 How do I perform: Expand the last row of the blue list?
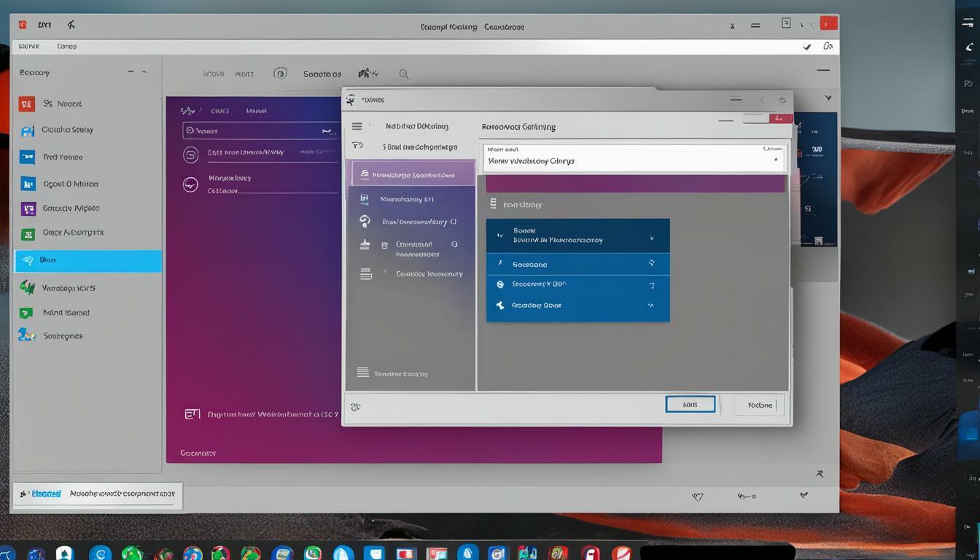click(651, 306)
